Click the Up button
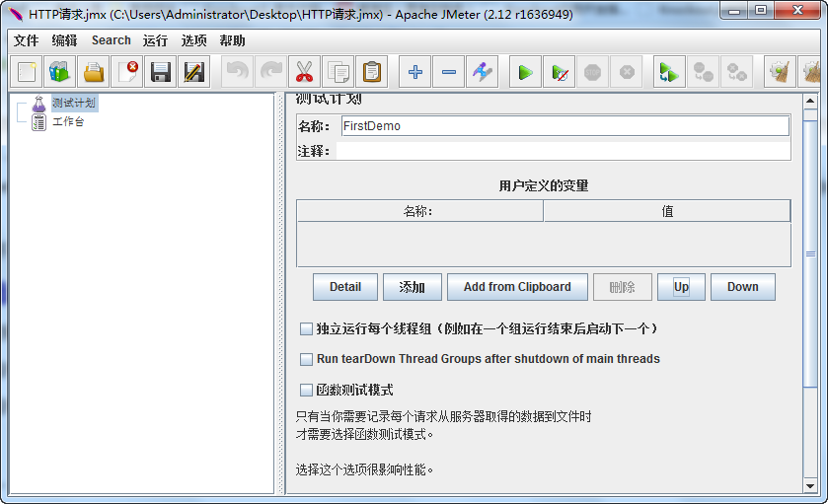828x504 pixels. click(681, 287)
